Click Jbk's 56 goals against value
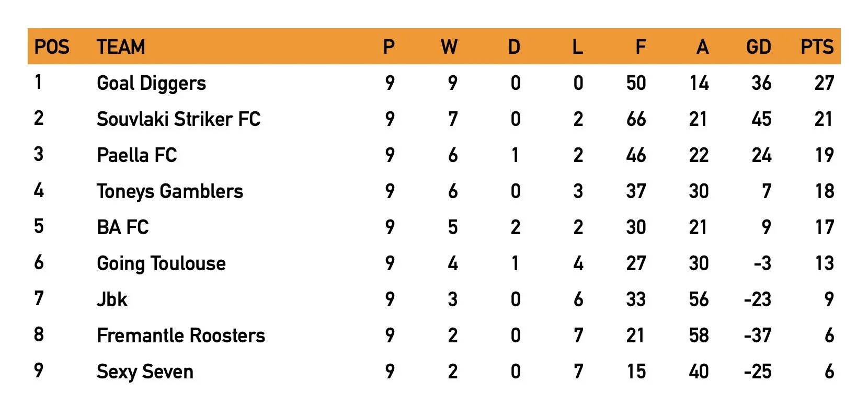Image resolution: width=868 pixels, height=416 pixels. (x=699, y=299)
